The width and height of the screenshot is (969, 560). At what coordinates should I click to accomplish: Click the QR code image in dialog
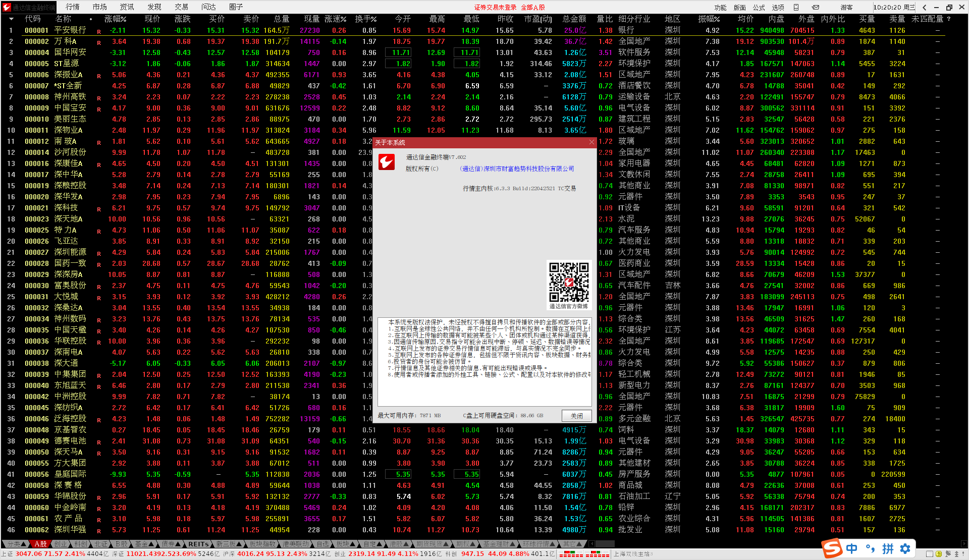tap(569, 281)
